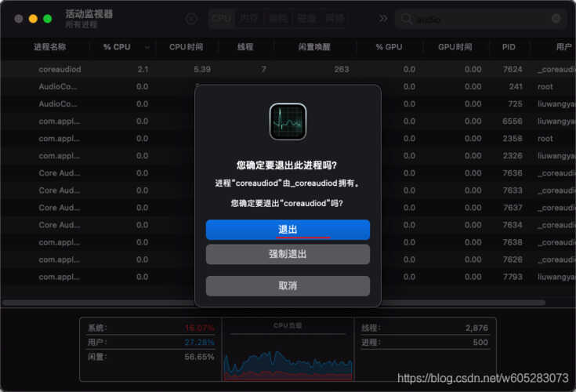
Task: Click PID cell 7624
Action: tap(513, 69)
